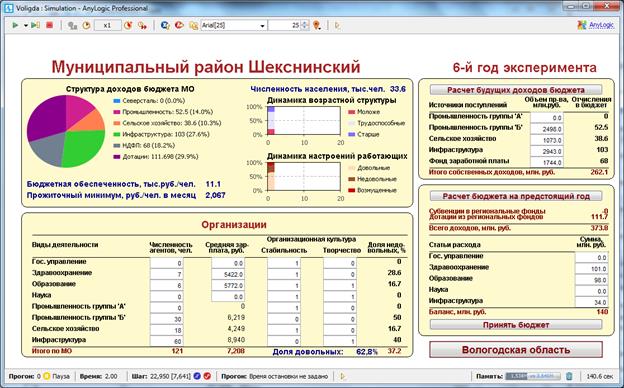Edit Фонд заработной платы field 1744.0
The width and height of the screenshot is (624, 388).
547,162
